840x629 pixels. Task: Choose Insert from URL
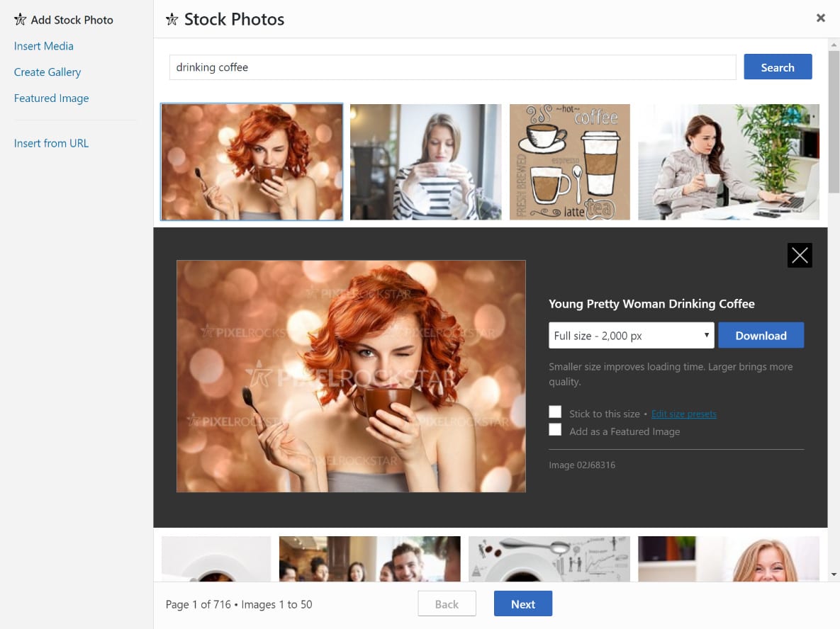(51, 142)
